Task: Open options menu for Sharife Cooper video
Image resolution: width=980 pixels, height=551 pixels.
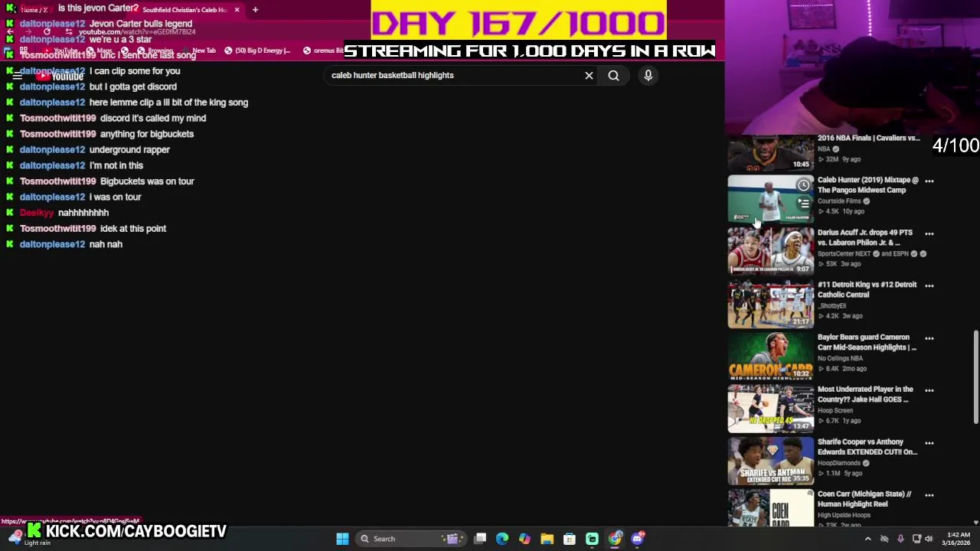Action: 929,442
